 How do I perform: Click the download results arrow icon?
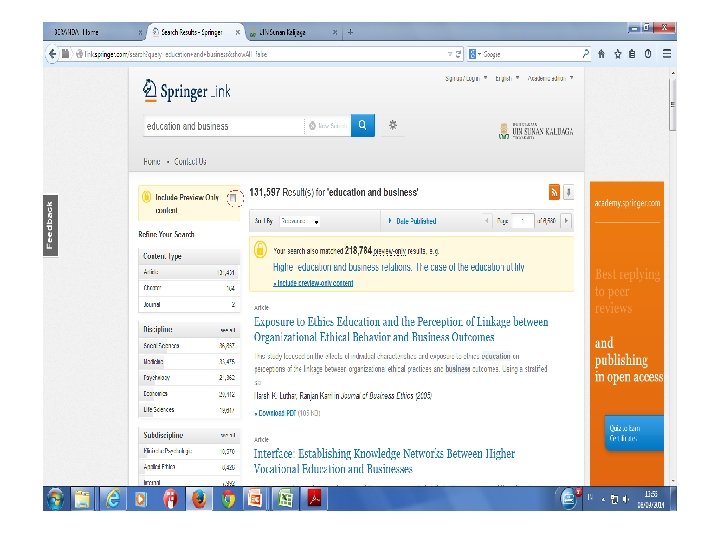[x=568, y=192]
